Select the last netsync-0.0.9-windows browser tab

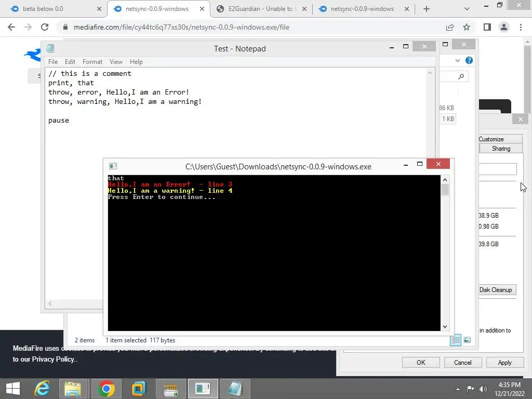coord(362,9)
